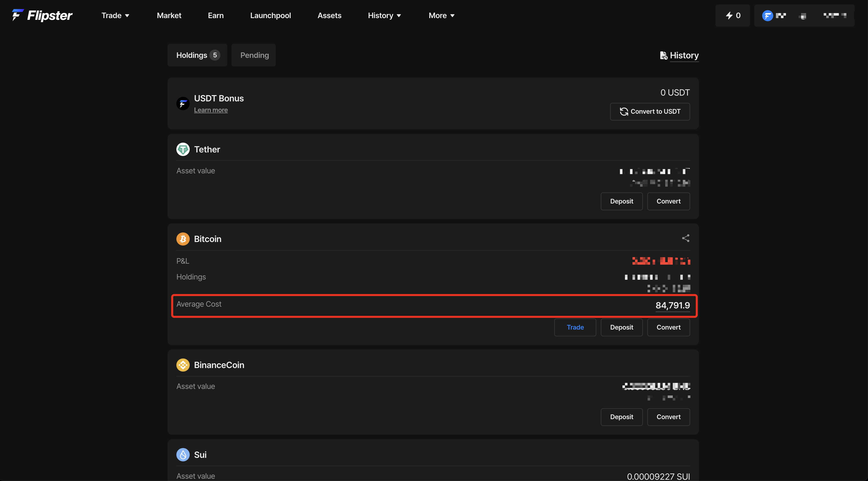The image size is (868, 481).
Task: Expand the History dropdown in navbar
Action: click(x=384, y=16)
